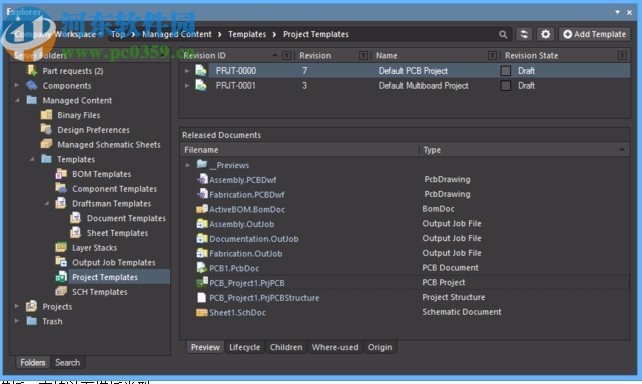
Task: Click the Components folder icon
Action: (32, 85)
